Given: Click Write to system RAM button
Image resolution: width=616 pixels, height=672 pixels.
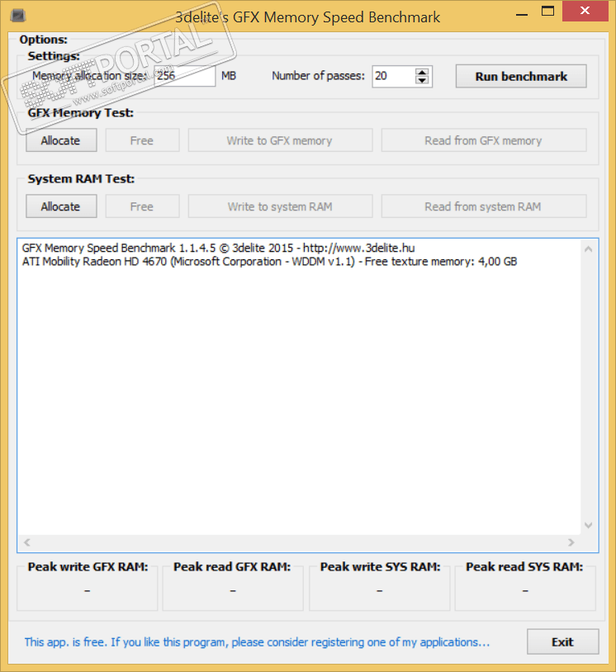Looking at the screenshot, I should [x=280, y=206].
